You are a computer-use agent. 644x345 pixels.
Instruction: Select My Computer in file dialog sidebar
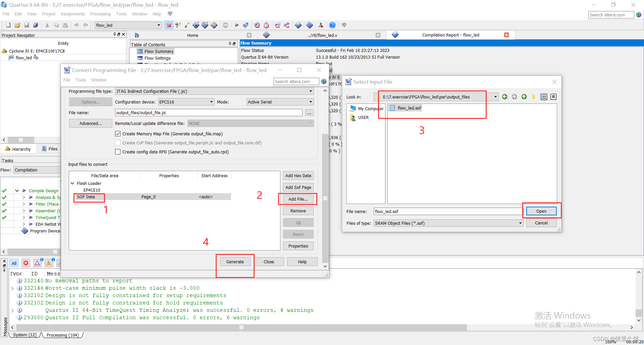366,109
